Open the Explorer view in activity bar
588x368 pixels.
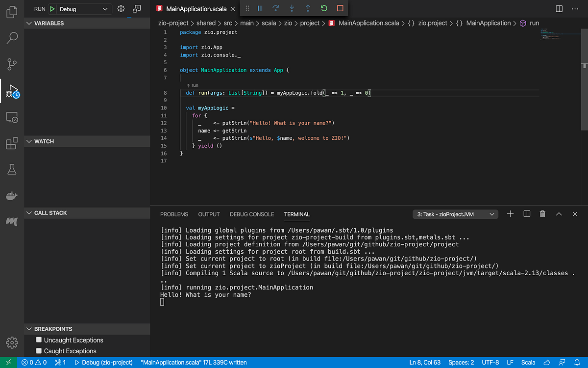[x=12, y=12]
